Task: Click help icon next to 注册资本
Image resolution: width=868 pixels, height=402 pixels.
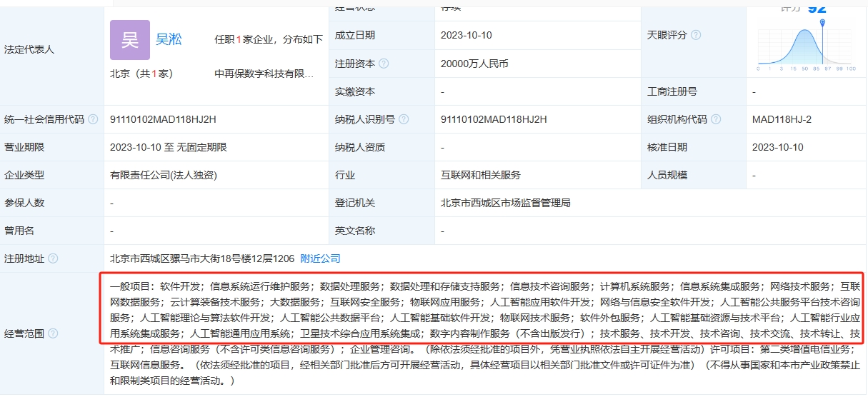Action: point(384,64)
